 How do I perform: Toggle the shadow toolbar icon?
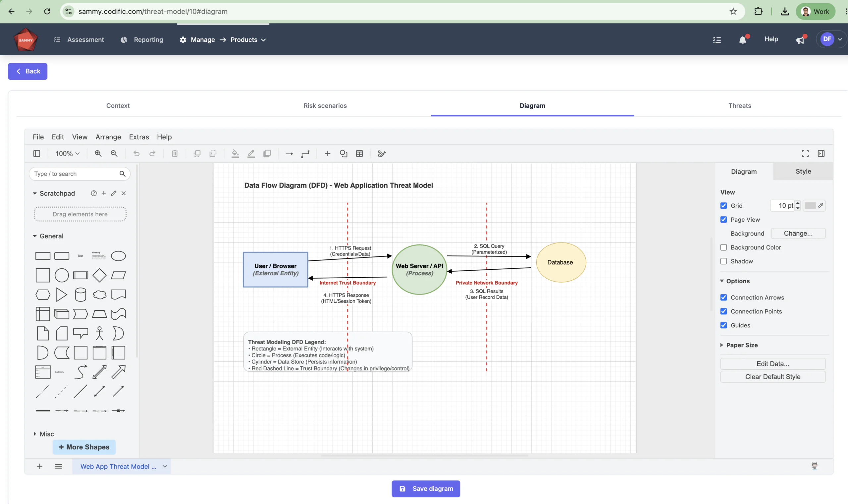[267, 154]
